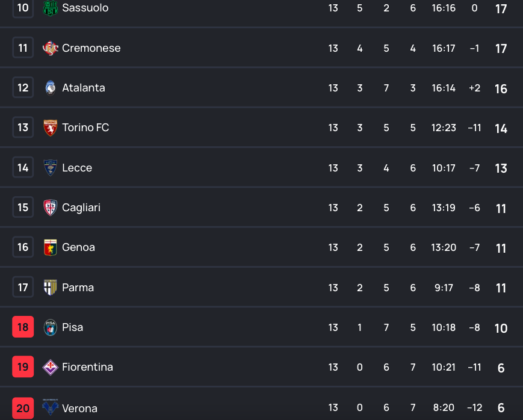Click the Fiorentina club crest icon
The image size is (523, 420).
(x=51, y=367)
